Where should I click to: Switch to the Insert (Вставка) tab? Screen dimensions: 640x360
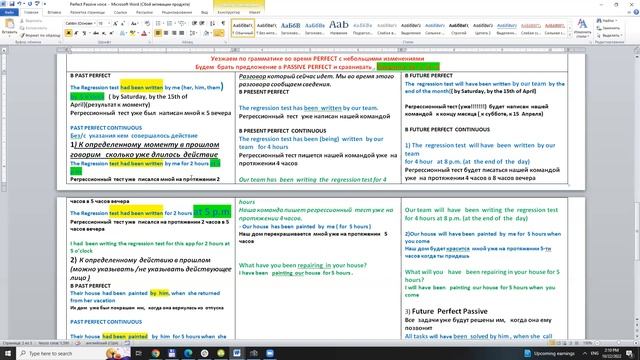point(54,12)
